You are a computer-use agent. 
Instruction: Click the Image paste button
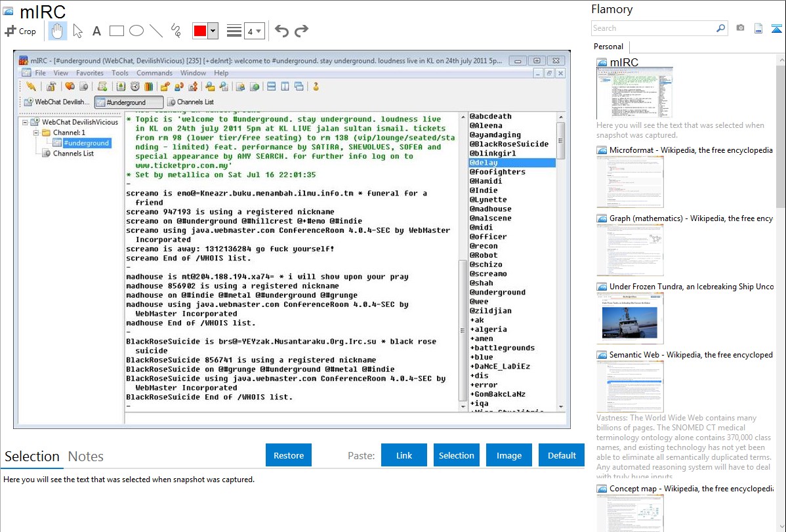click(x=509, y=455)
